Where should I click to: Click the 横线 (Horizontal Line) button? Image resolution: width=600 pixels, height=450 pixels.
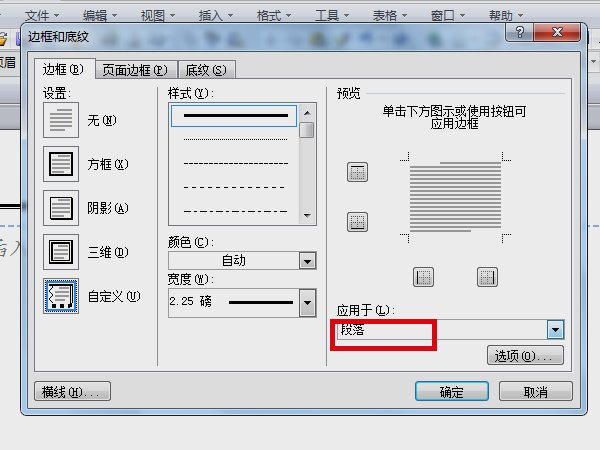click(x=72, y=391)
